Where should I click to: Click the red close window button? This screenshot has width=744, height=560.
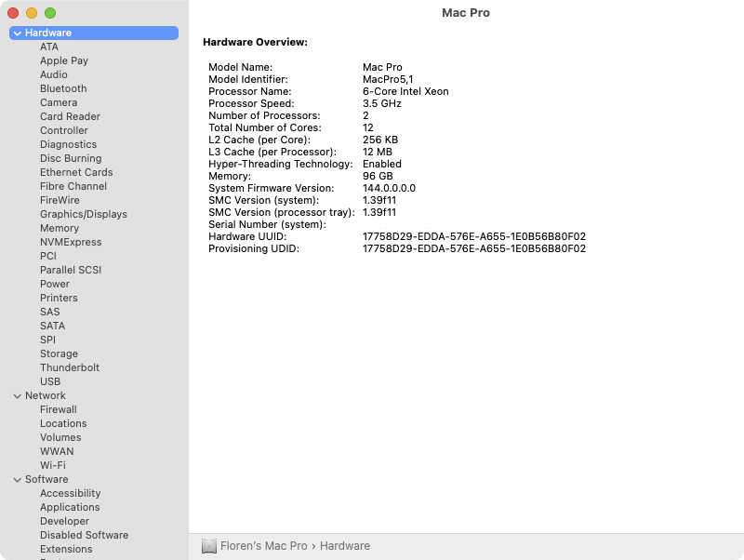13,13
